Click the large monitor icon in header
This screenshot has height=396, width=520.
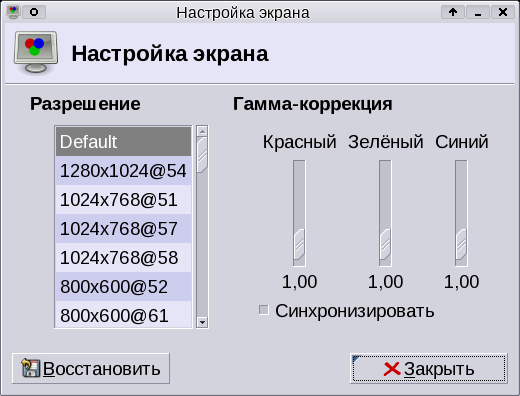click(36, 52)
